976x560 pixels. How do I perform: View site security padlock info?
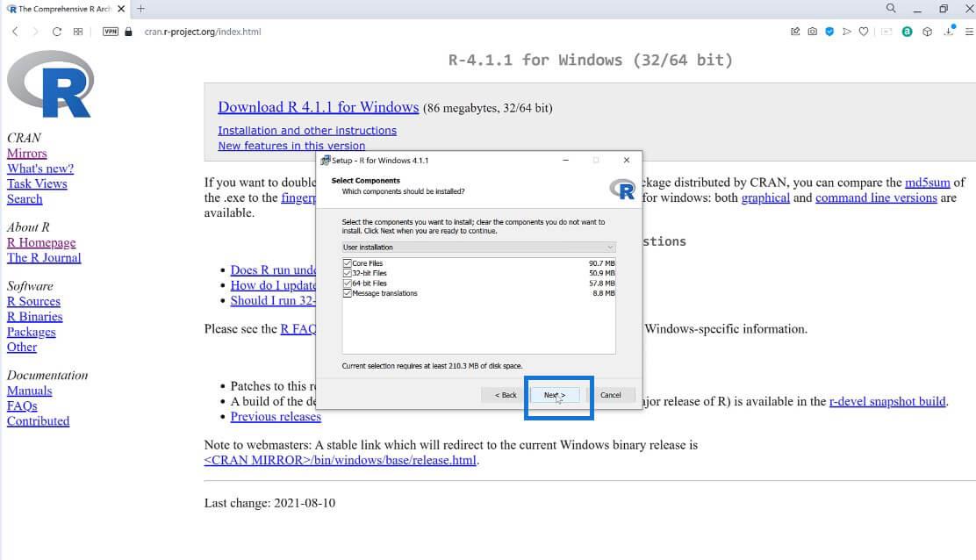[128, 32]
